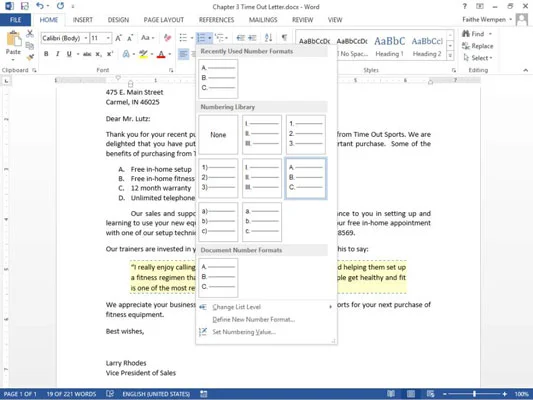Viewport: 533px width, 400px height.
Task: Click the zoom slider handle in status bar
Action: 474,394
